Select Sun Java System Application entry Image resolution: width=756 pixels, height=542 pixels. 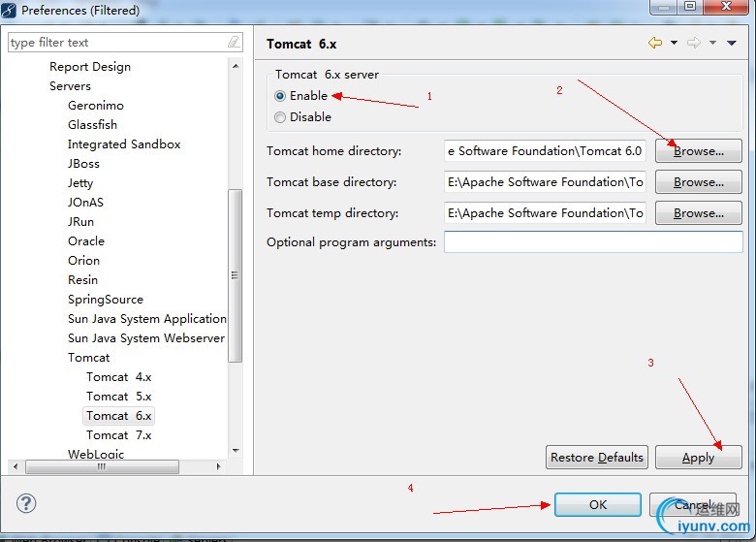pos(147,319)
